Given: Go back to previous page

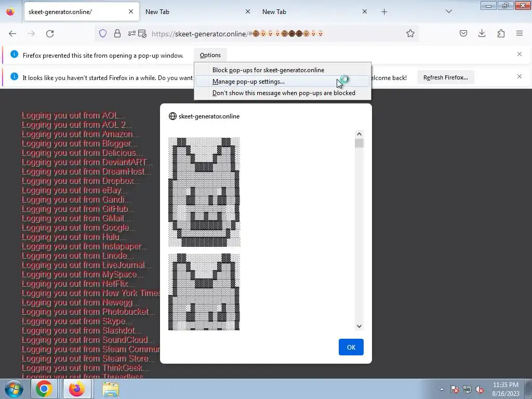Looking at the screenshot, I should click(12, 34).
